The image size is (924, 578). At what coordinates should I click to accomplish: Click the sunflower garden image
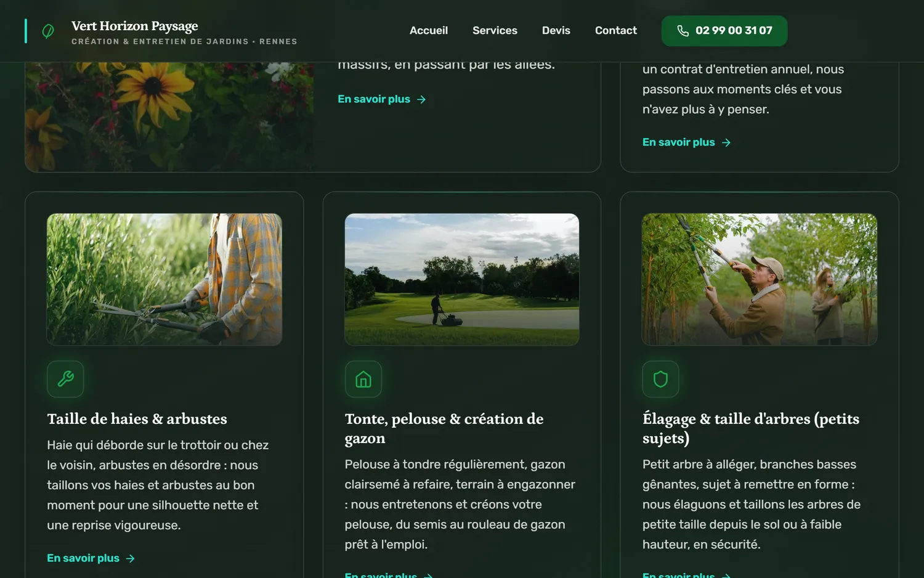[169, 116]
